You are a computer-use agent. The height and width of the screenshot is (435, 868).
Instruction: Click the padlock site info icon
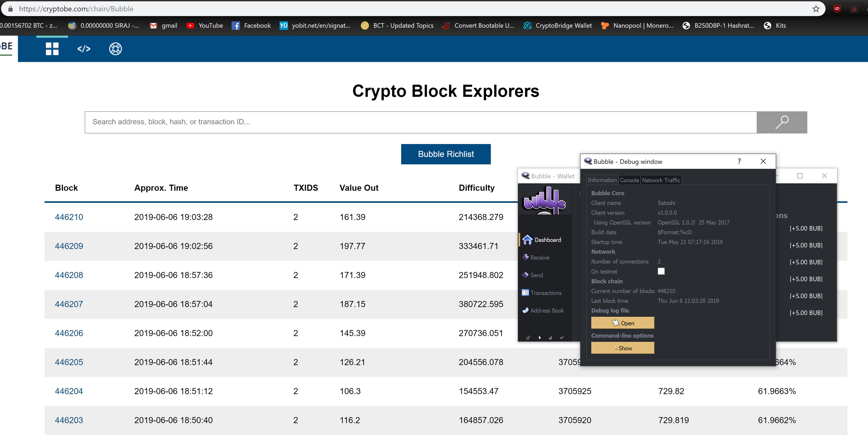click(x=10, y=9)
